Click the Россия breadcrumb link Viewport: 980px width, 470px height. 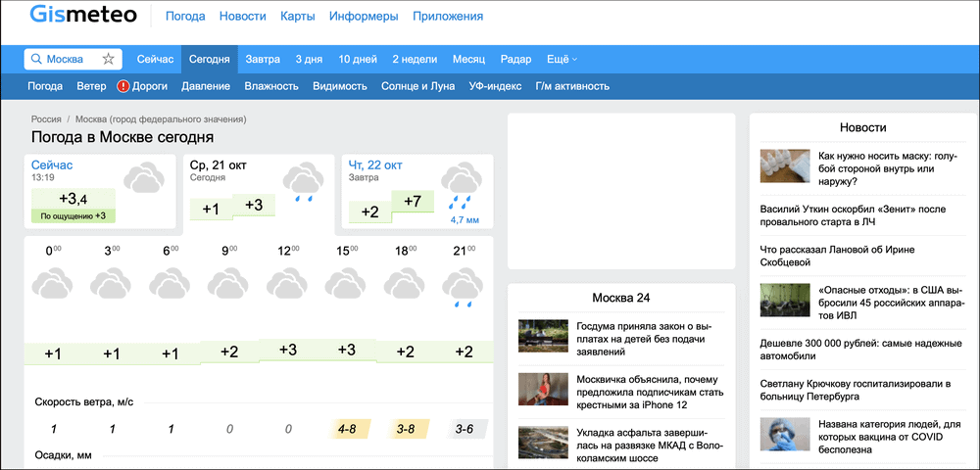click(46, 119)
